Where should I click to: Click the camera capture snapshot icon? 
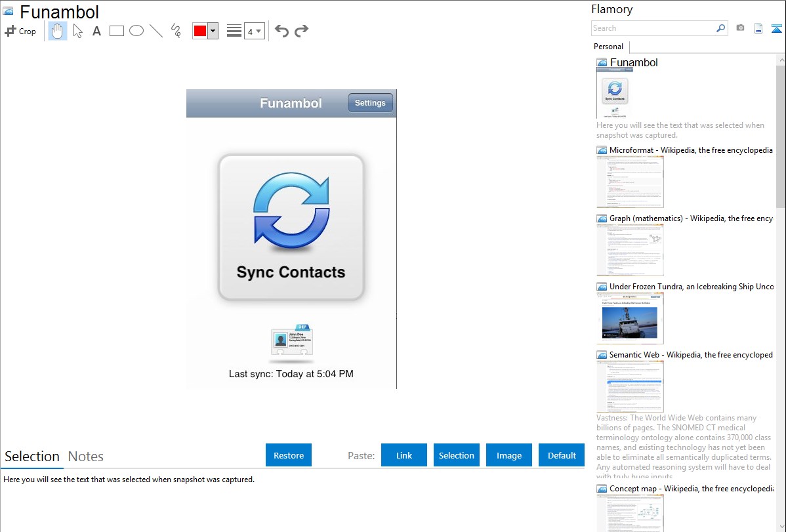(x=740, y=28)
